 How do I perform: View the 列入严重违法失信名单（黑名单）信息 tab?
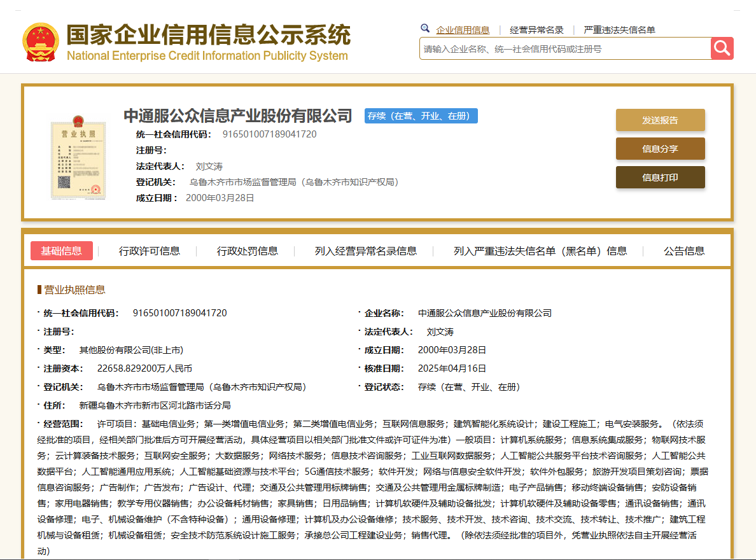(x=540, y=251)
